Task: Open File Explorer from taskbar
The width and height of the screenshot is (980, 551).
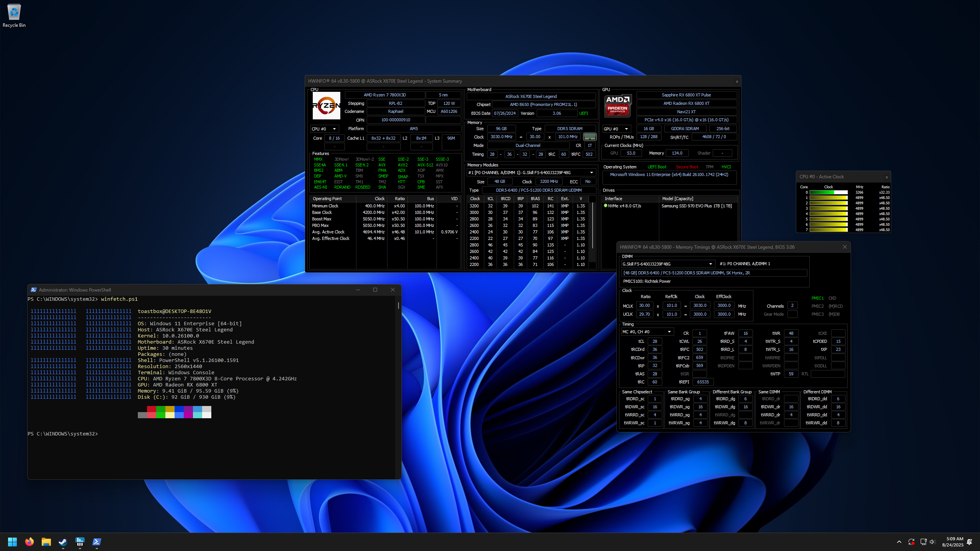Action: (x=46, y=542)
